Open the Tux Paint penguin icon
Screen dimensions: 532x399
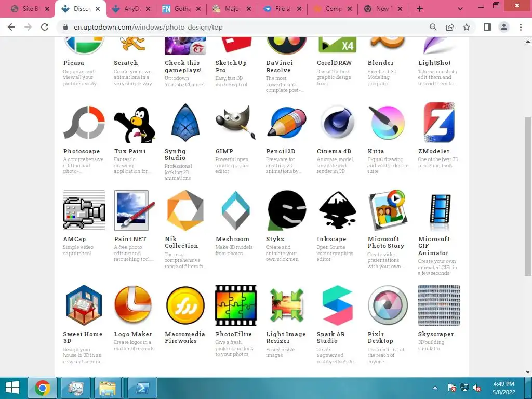tap(135, 124)
